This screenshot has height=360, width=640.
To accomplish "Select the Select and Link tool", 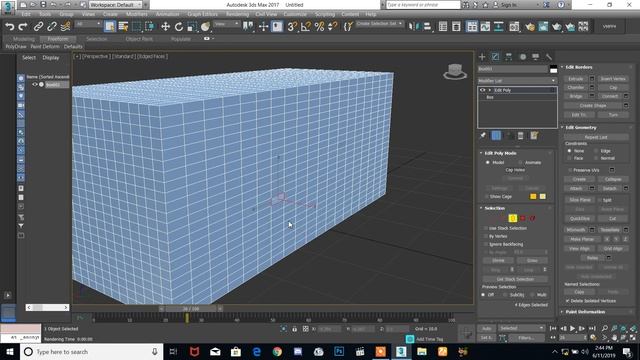I will click(x=38, y=27).
